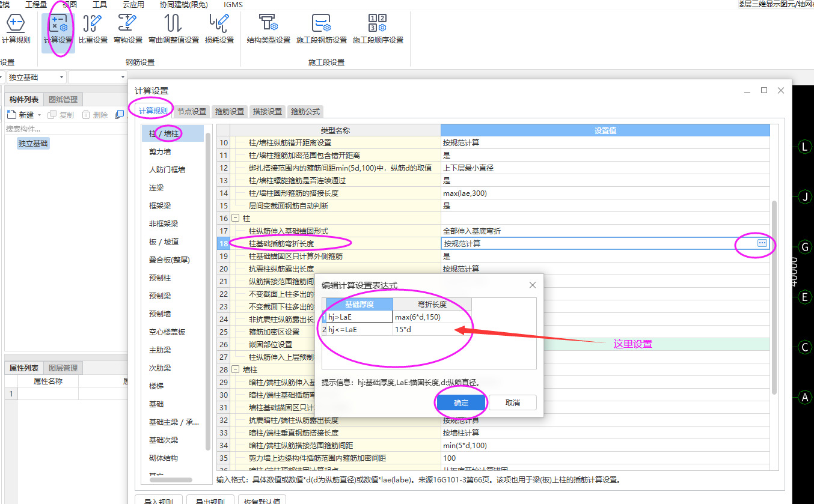This screenshot has width=814, height=504.
Task: Click the max(6*d,150) cell
Action: click(432, 317)
